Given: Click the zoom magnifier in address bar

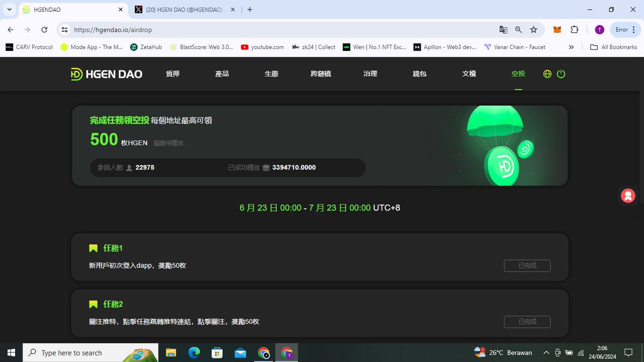Looking at the screenshot, I should pos(518,30).
